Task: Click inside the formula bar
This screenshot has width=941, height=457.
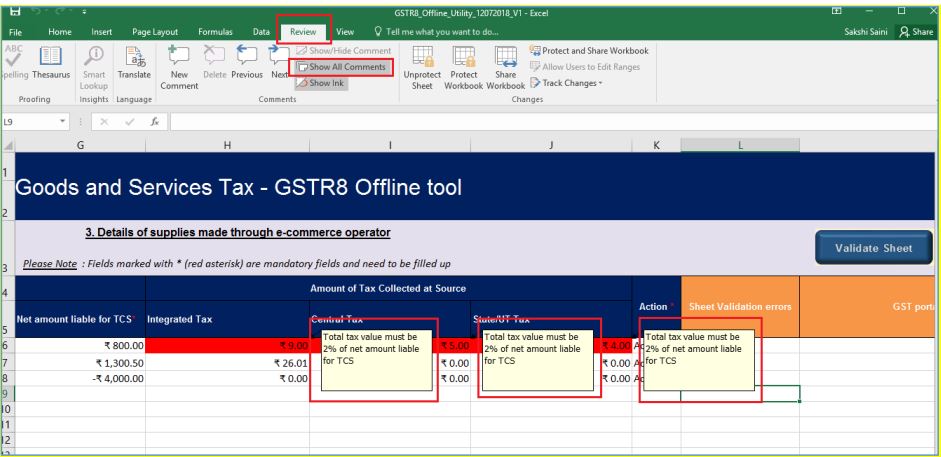Action: pos(552,122)
